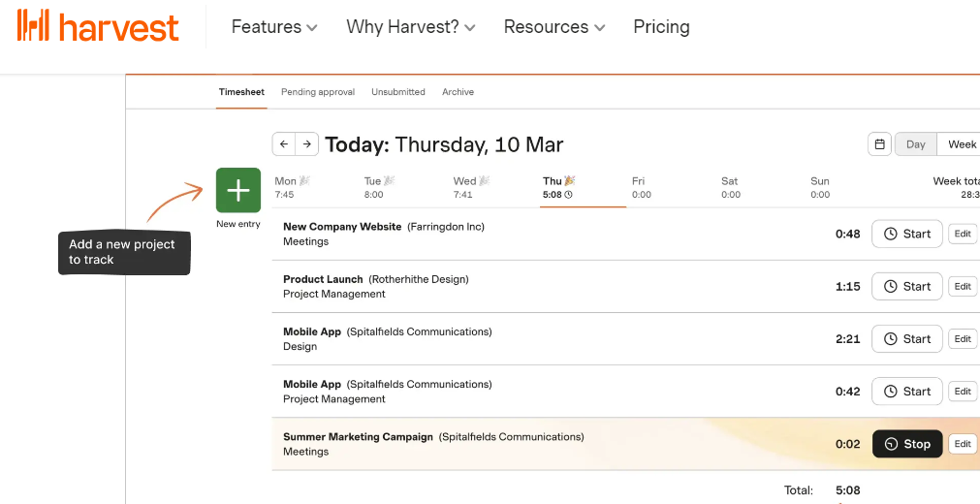980x504 pixels.
Task: Go to next day with right arrow
Action: pos(307,144)
